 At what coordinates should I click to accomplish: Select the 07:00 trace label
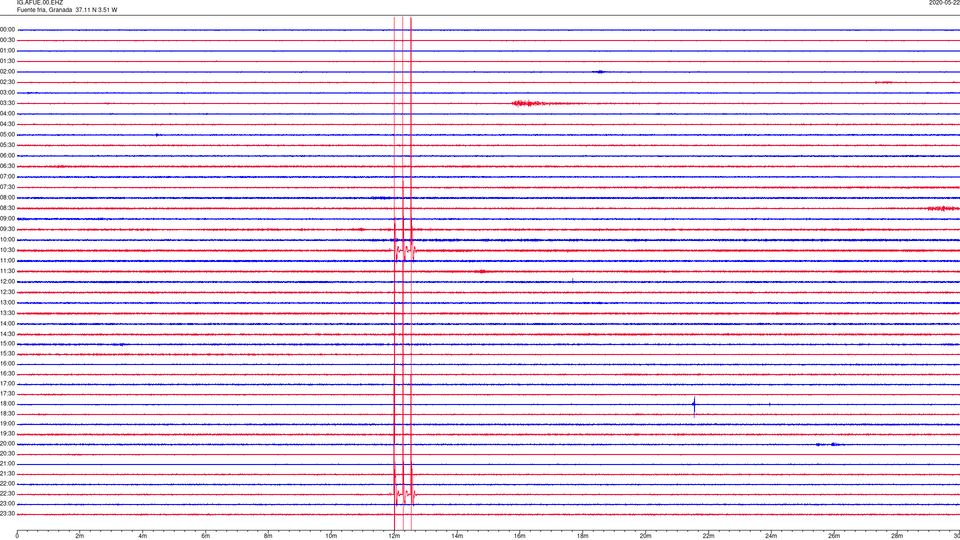tap(8, 177)
